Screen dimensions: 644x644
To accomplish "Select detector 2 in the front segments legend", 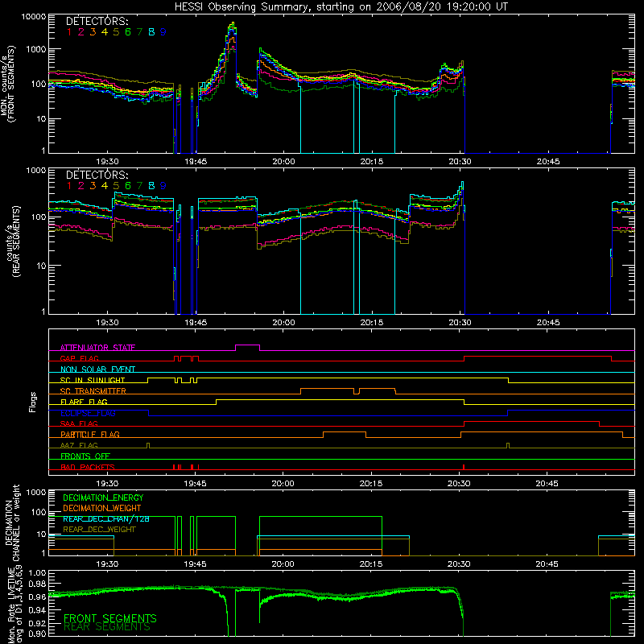I will (81, 32).
